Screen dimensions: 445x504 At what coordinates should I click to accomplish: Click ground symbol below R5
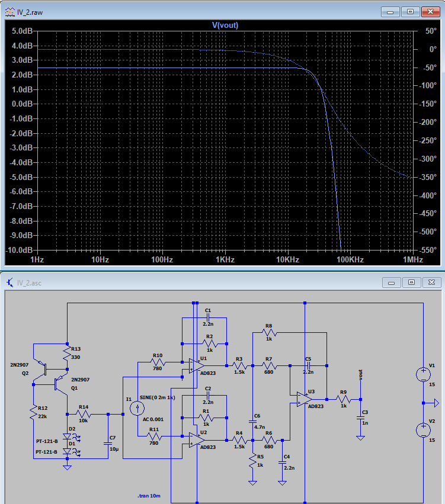(253, 483)
